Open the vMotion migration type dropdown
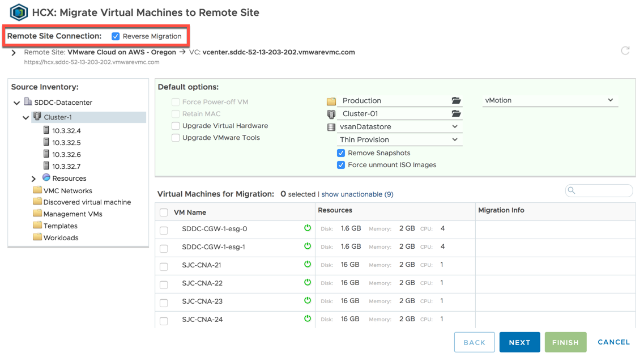Screen dimensions: 644x357 click(549, 100)
